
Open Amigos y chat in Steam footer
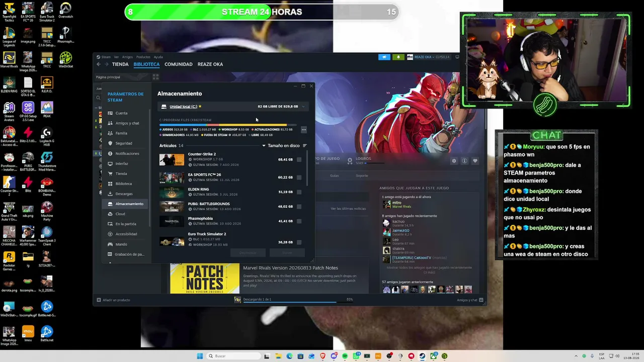[470, 300]
